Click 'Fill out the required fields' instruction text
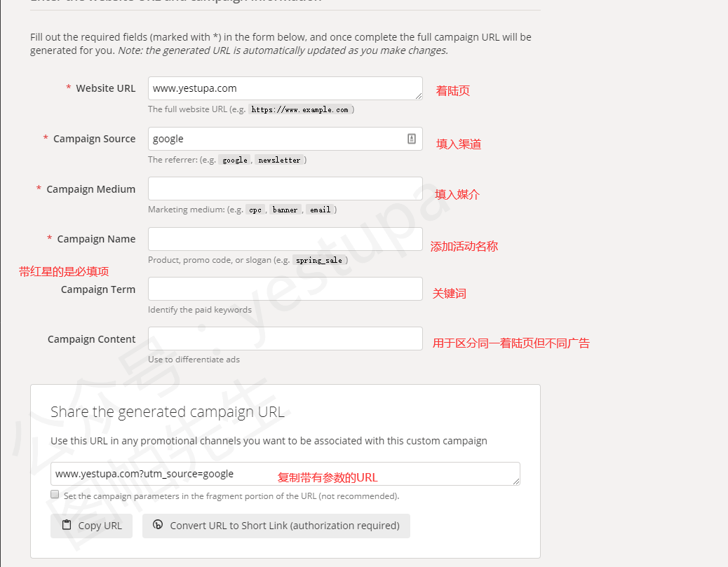The width and height of the screenshot is (728, 567). (x=281, y=43)
